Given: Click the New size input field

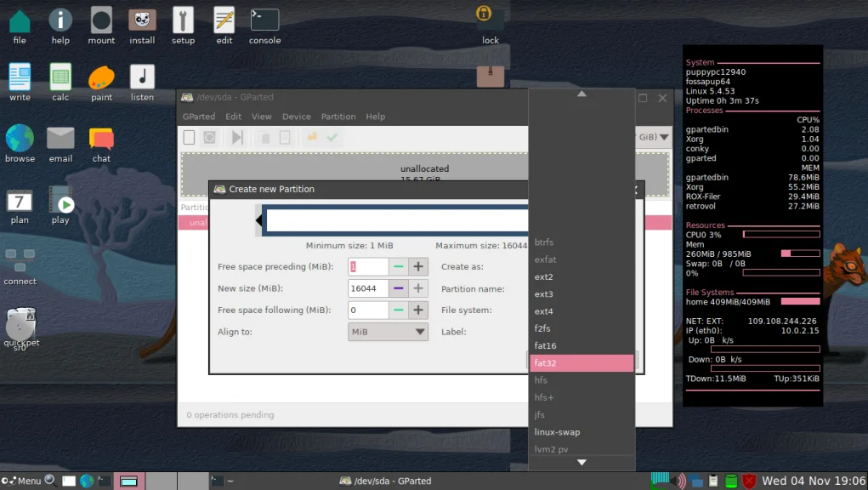Looking at the screenshot, I should [x=368, y=288].
